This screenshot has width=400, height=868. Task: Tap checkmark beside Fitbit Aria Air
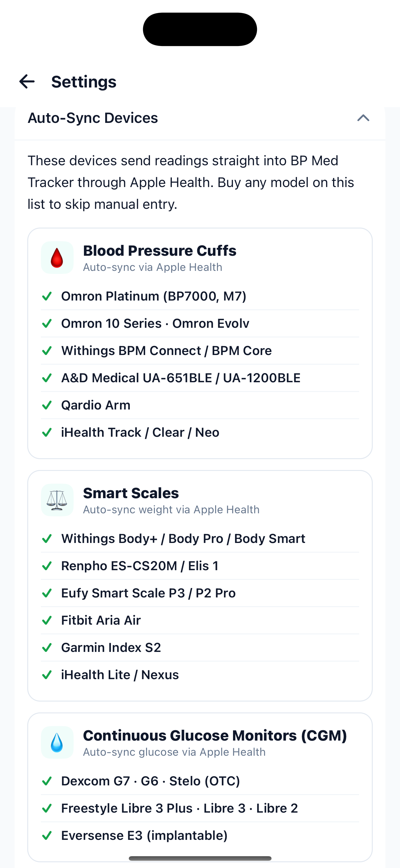click(47, 620)
